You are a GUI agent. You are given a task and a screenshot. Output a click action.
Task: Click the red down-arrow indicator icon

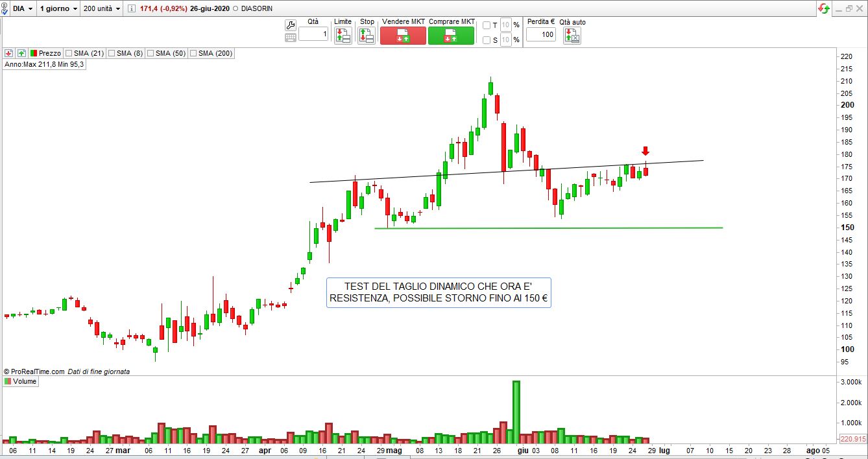point(9,53)
